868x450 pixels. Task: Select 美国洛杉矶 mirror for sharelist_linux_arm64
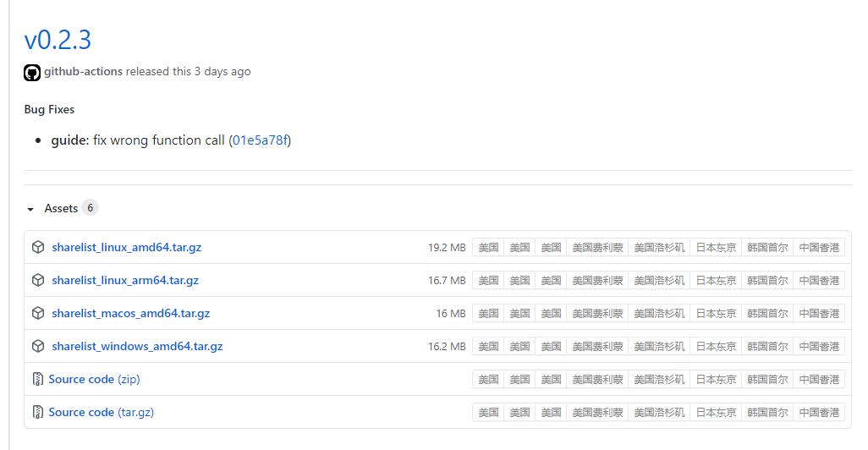coord(659,281)
